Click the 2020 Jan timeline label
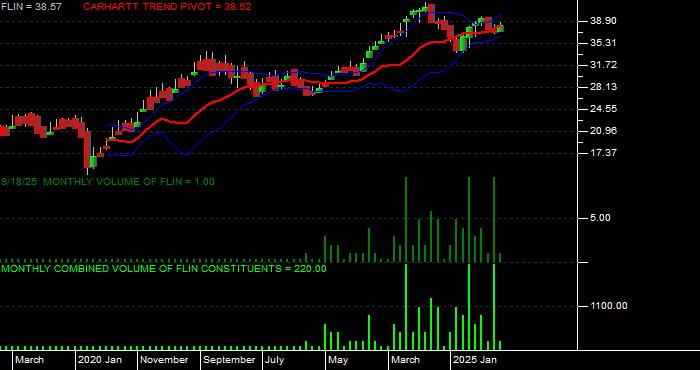 pyautogui.click(x=100, y=360)
